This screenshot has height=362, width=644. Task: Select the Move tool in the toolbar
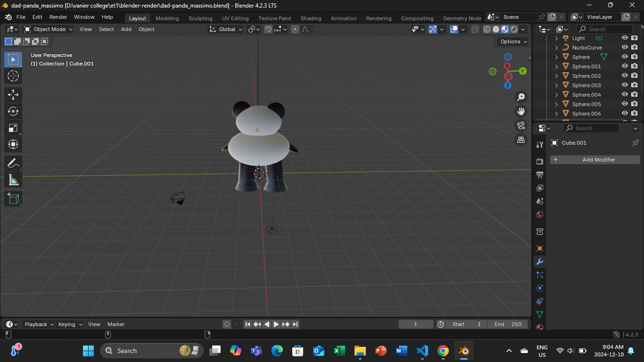(x=13, y=95)
